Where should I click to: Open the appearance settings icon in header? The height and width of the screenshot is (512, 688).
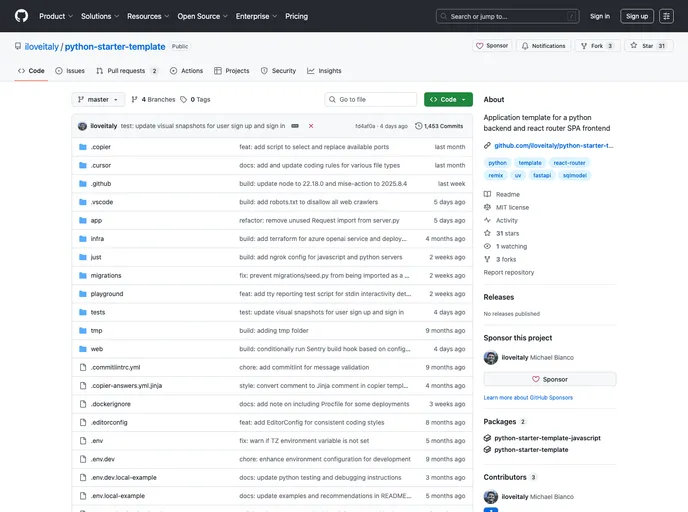tap(666, 16)
